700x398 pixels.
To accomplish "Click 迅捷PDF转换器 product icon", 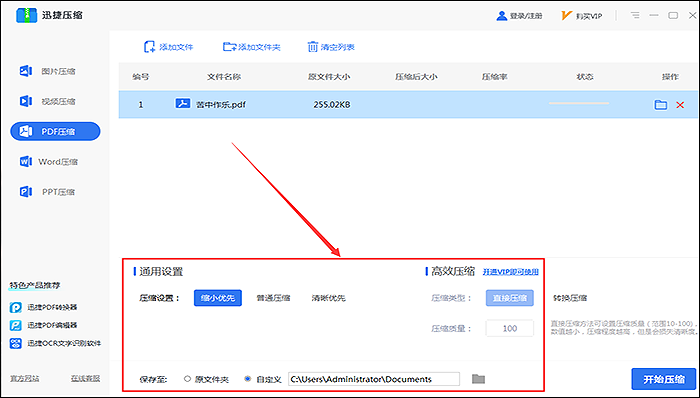I will pyautogui.click(x=16, y=307).
